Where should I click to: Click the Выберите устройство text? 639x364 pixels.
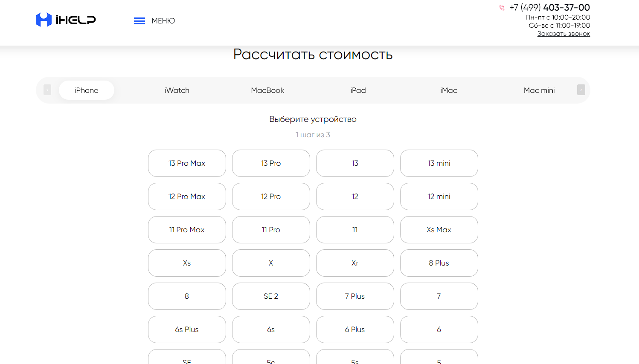click(x=313, y=119)
